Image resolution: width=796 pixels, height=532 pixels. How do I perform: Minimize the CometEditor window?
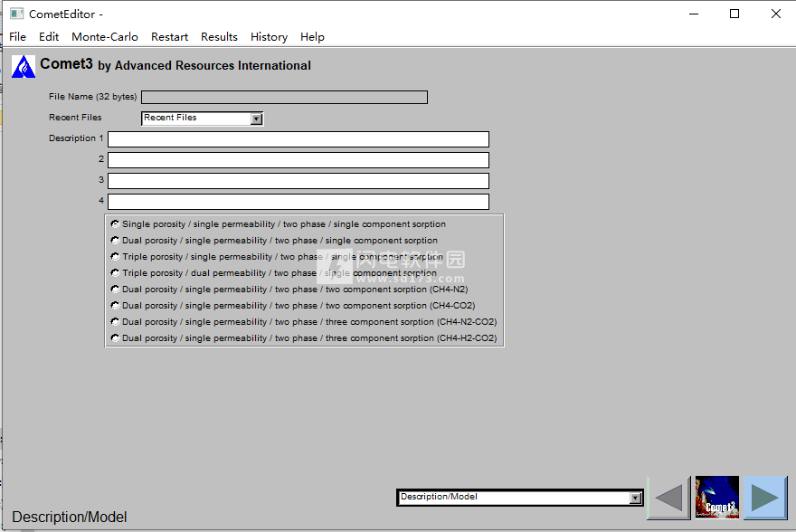(x=694, y=14)
